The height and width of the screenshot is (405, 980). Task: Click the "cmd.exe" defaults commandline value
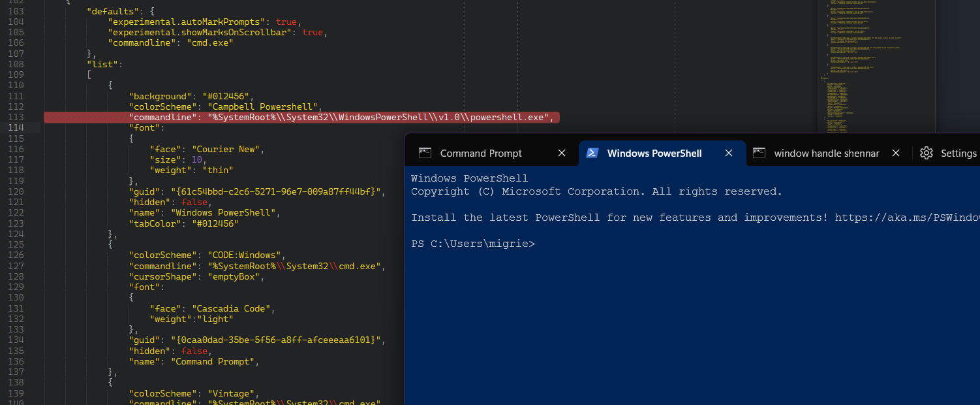point(210,42)
